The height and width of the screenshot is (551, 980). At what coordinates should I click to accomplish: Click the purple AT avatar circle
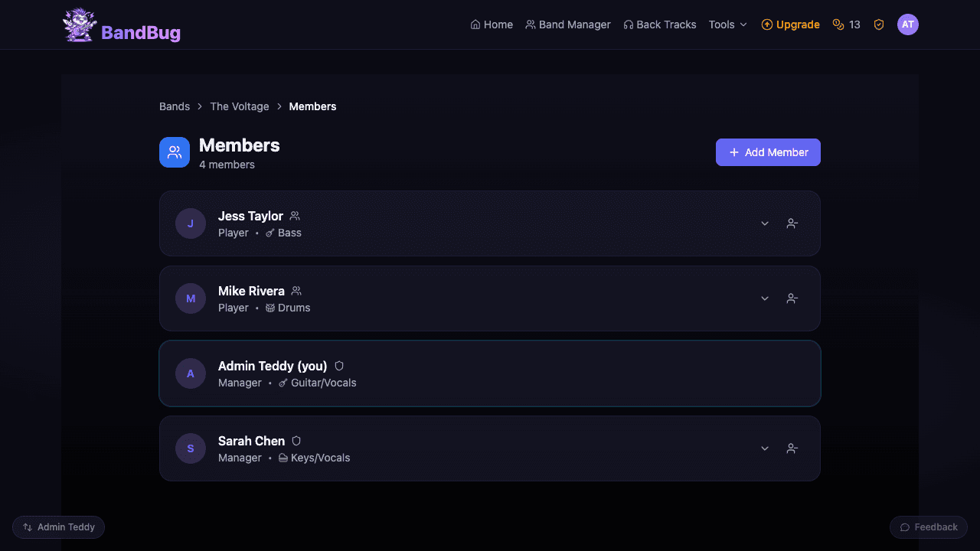(x=908, y=24)
